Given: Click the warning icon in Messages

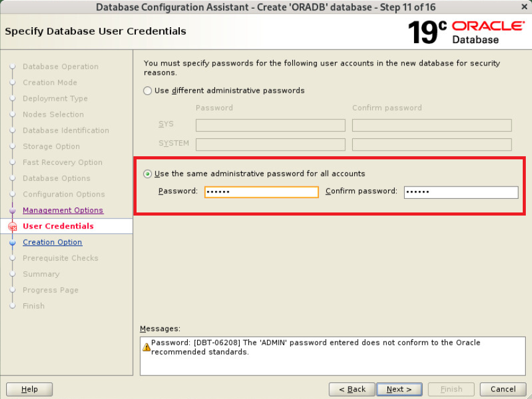Looking at the screenshot, I should [146, 347].
